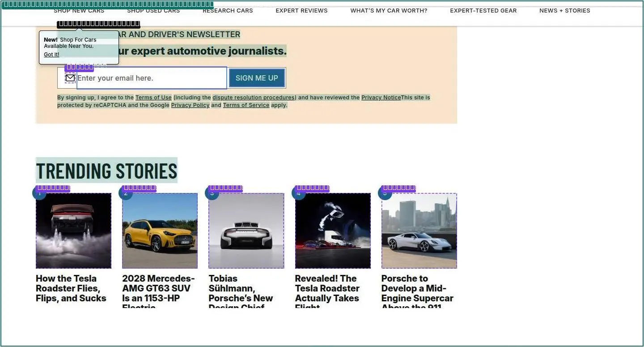Viewport: 644px width, 347px height.
Task: Open Google's Terms of Service link
Action: tap(246, 105)
